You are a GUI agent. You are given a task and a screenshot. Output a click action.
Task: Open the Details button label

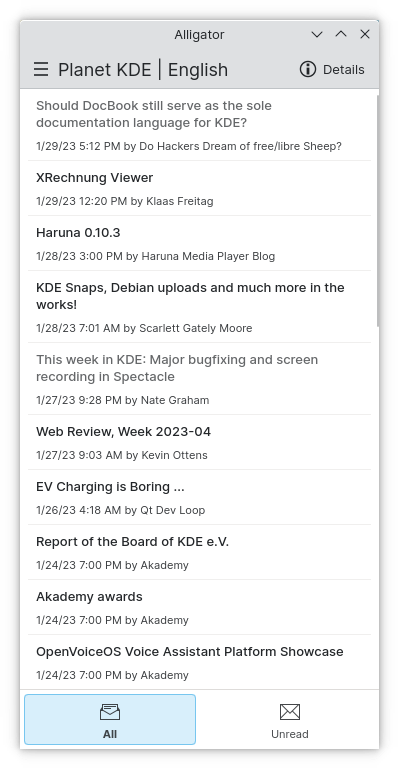344,70
